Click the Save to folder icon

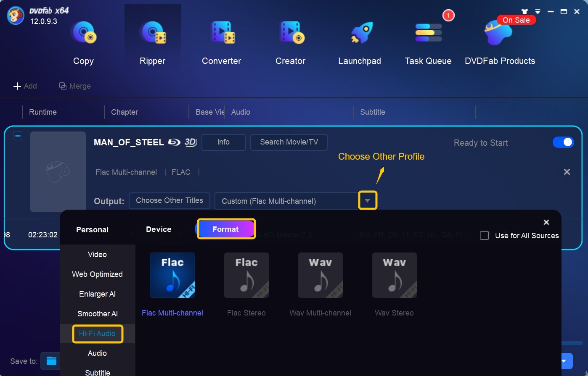(51, 361)
